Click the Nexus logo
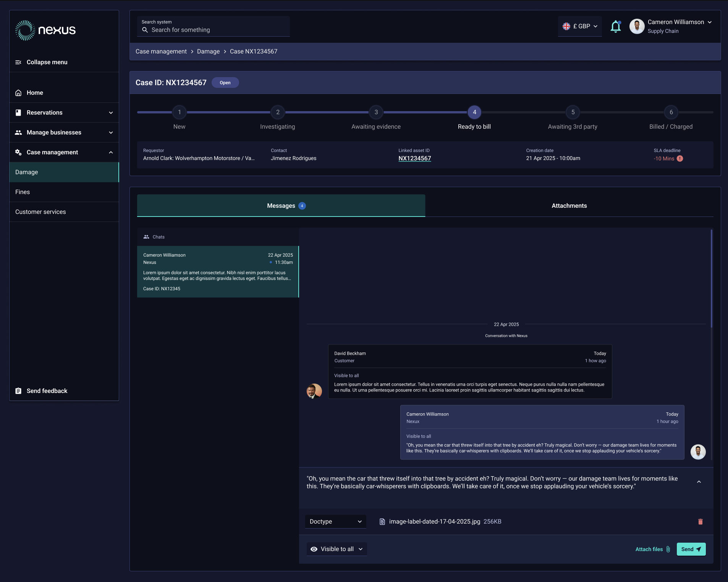This screenshot has width=728, height=582. click(45, 30)
